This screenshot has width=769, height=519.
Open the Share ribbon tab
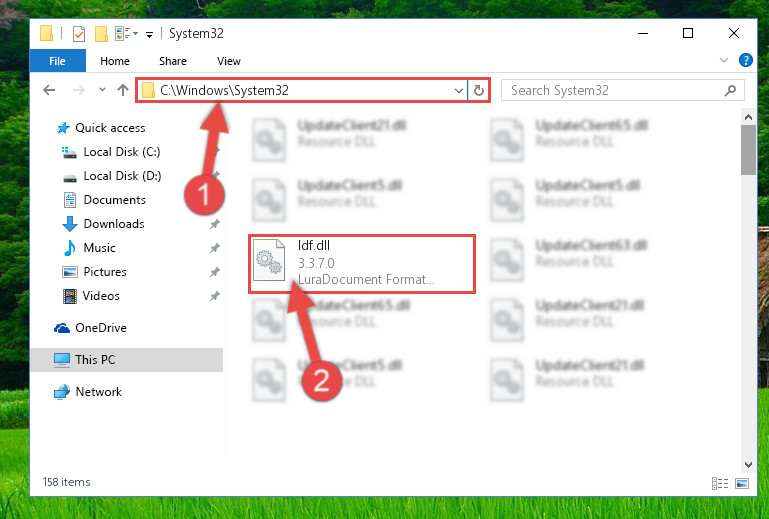coord(173,61)
